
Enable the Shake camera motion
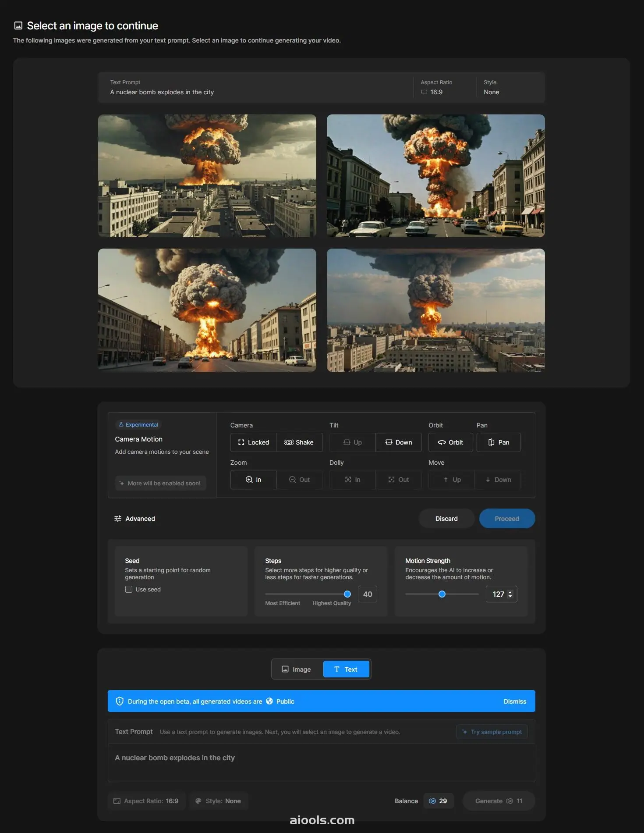coord(299,442)
